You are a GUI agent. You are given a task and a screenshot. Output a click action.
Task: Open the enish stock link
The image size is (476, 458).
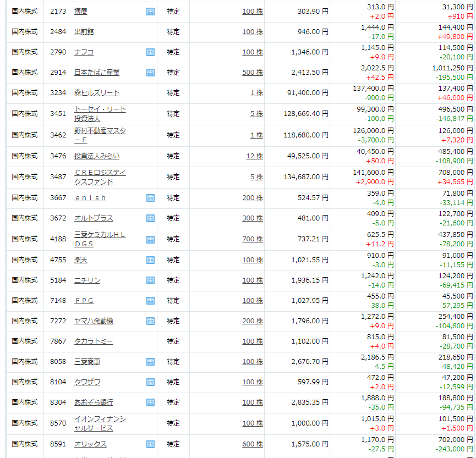tap(90, 198)
